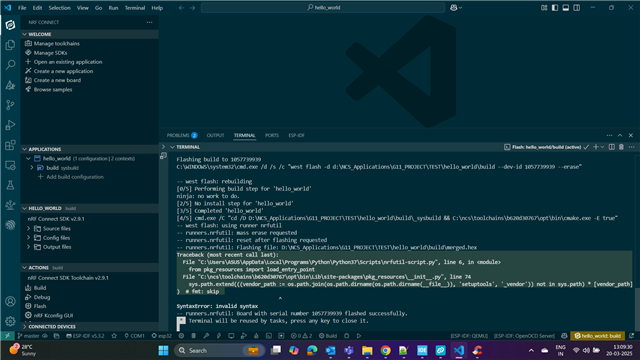This screenshot has width=640, height=360.
Task: Expand the Source files folder
Action: pos(28,229)
